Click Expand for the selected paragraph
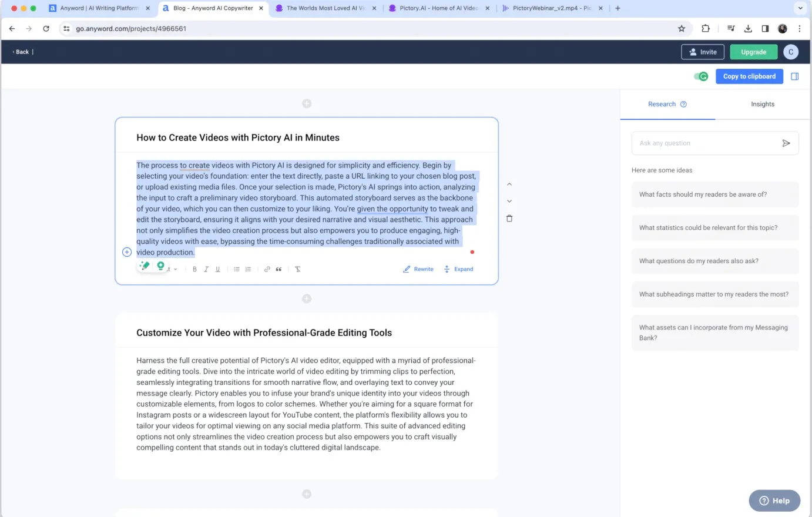812x517 pixels. (x=458, y=269)
